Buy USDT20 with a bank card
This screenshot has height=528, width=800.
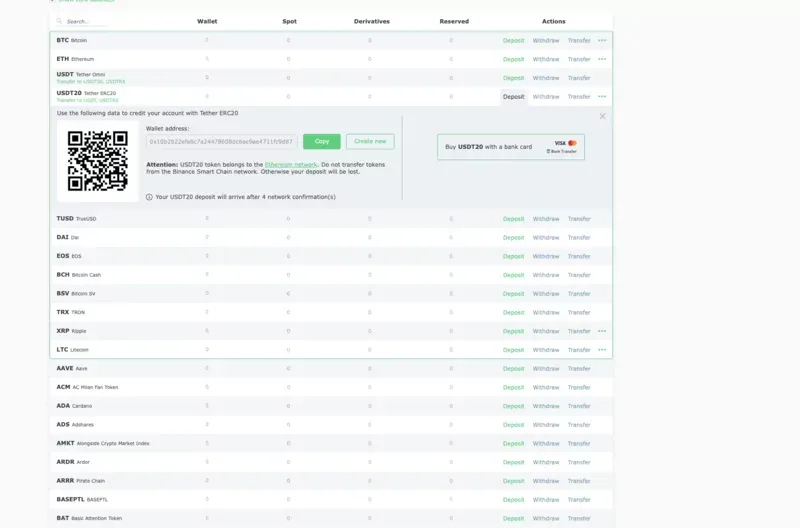[511, 147]
